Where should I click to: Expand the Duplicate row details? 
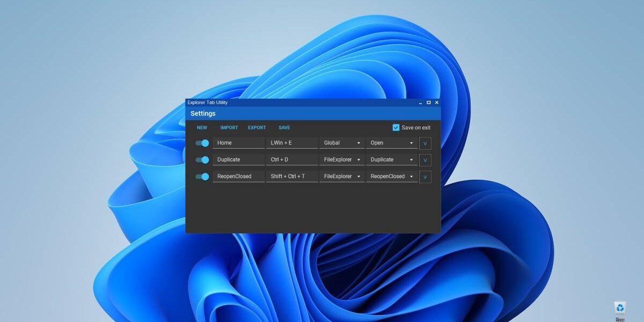pyautogui.click(x=425, y=160)
